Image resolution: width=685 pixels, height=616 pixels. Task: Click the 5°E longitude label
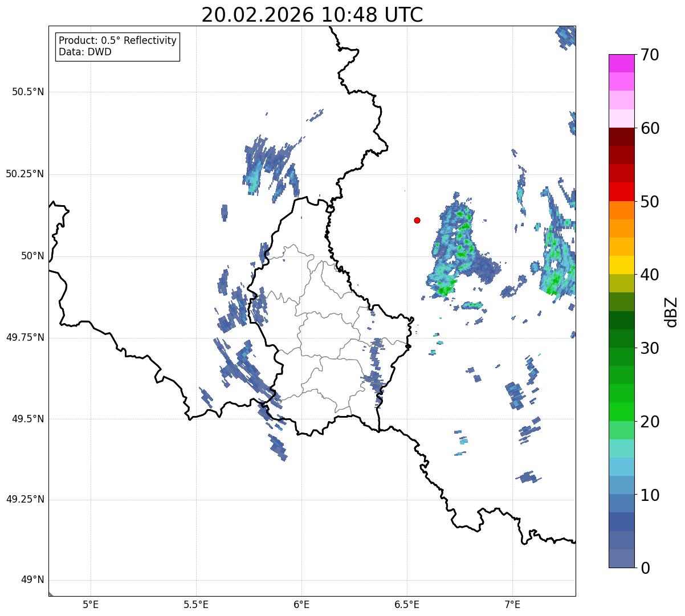point(91,604)
